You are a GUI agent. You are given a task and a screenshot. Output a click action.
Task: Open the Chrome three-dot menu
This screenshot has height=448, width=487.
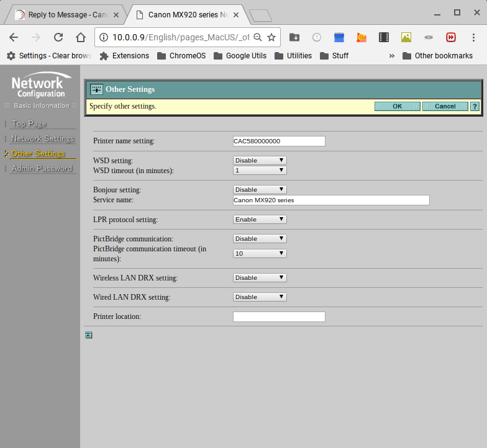(x=473, y=37)
